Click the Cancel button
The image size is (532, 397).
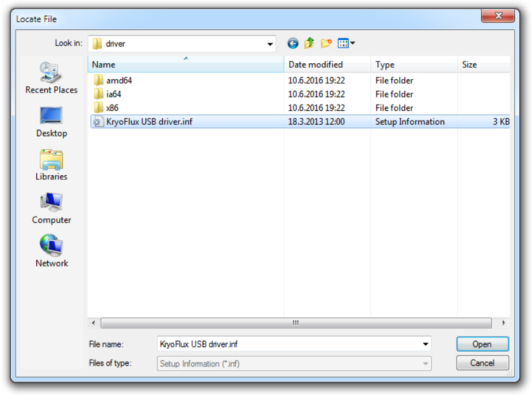click(x=483, y=363)
